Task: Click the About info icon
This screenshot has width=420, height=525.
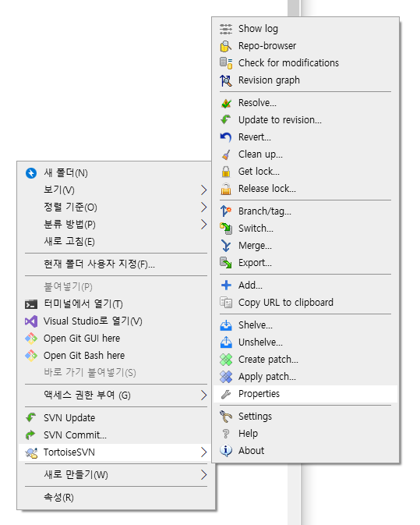Action: 226,451
